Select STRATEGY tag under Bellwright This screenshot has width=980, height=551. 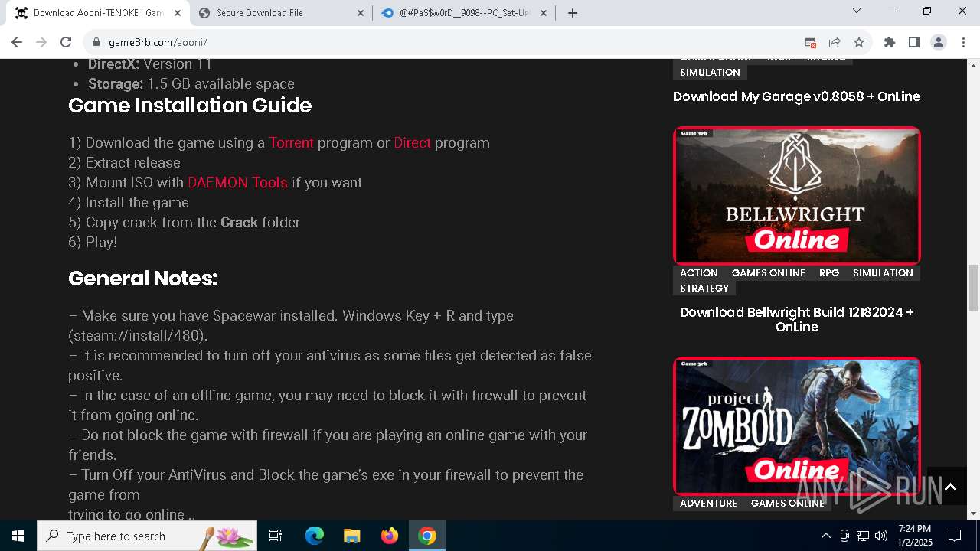click(704, 288)
